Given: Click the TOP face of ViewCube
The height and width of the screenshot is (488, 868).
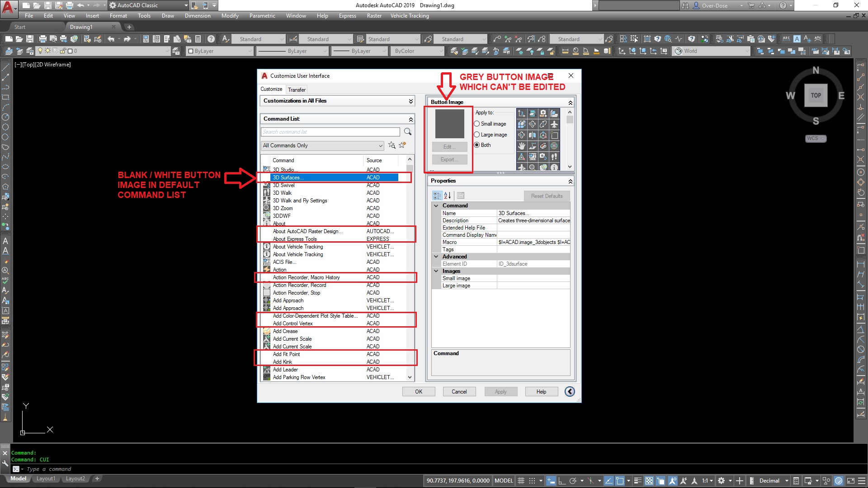Looking at the screenshot, I should [x=816, y=95].
